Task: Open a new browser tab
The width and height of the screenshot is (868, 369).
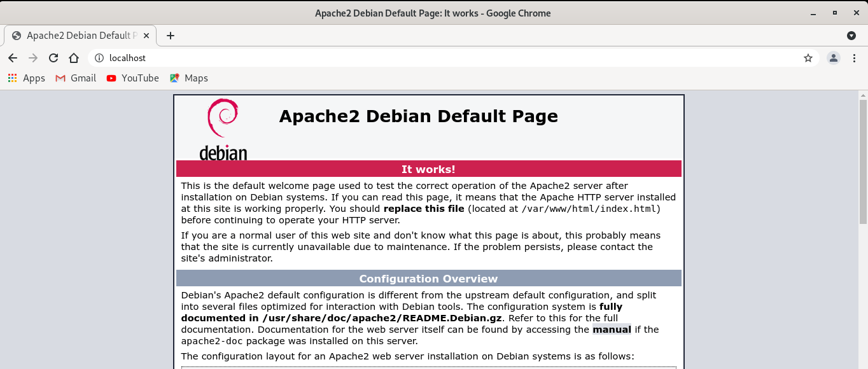Action: tap(170, 36)
